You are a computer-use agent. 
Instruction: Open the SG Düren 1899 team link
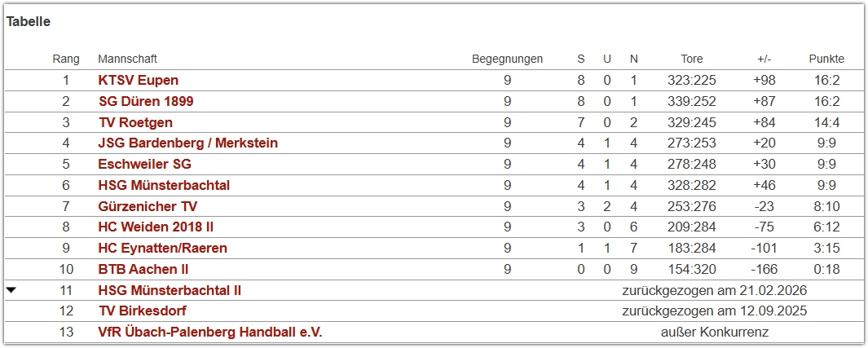point(145,101)
